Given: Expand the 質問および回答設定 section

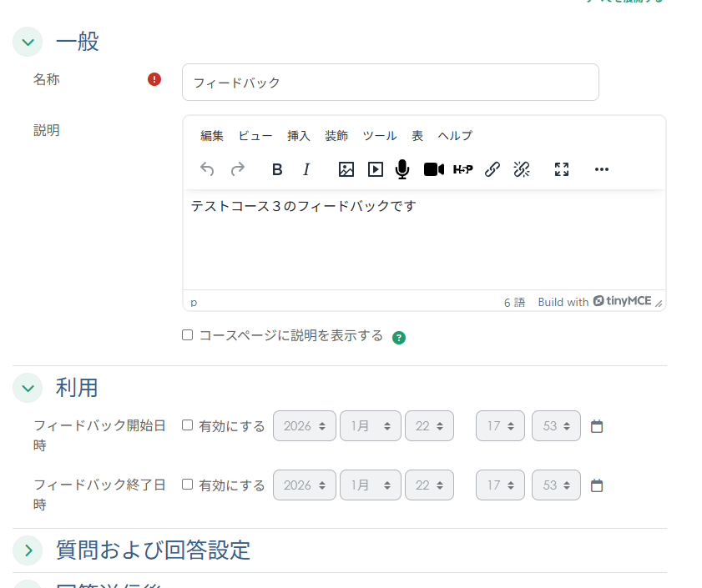Looking at the screenshot, I should pos(28,550).
